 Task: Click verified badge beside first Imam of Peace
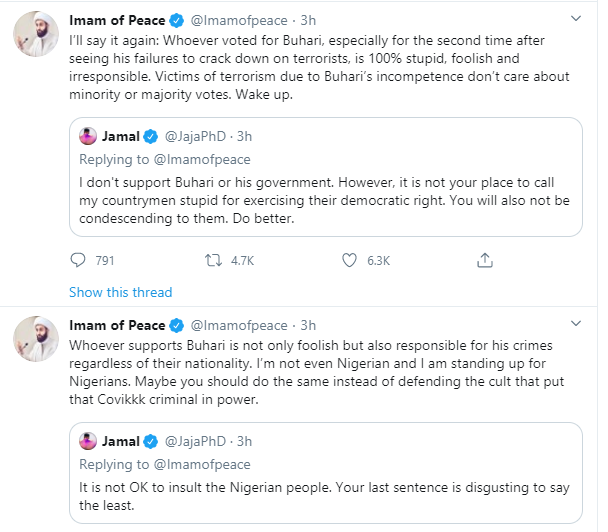[177, 20]
